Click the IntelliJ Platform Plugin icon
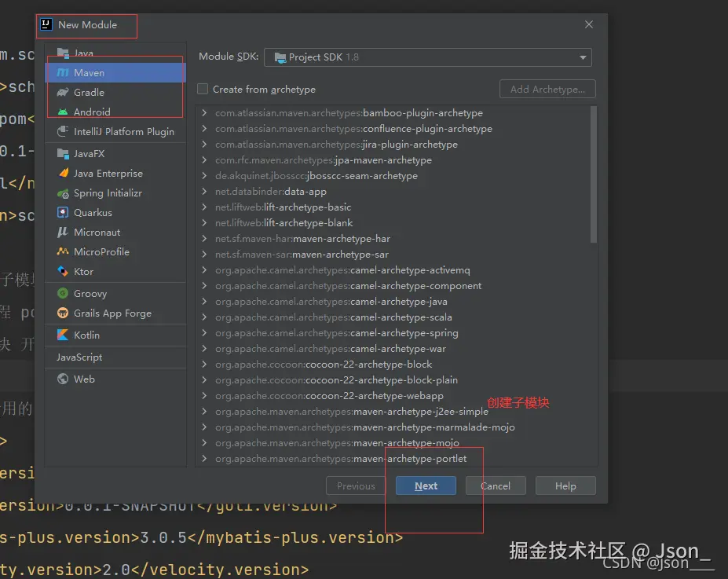Viewport: 728px width, 579px height. (63, 131)
